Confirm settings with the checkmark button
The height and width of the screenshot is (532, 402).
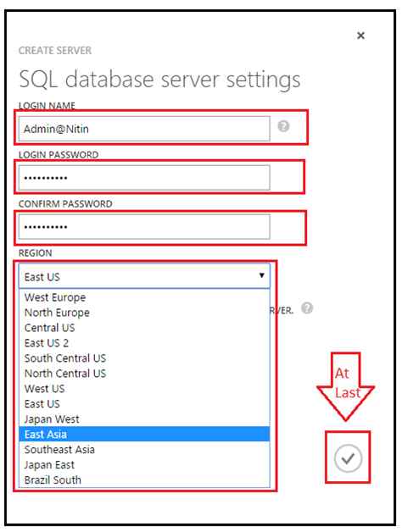pos(348,458)
